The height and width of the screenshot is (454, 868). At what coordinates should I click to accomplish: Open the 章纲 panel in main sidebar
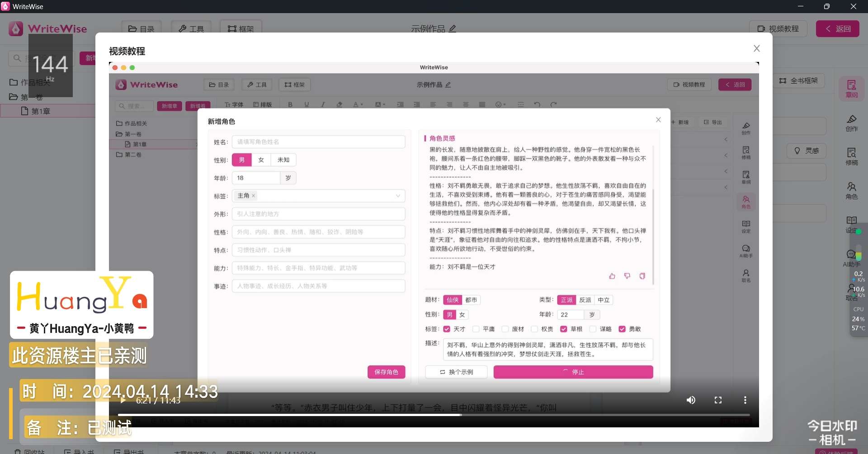click(852, 89)
